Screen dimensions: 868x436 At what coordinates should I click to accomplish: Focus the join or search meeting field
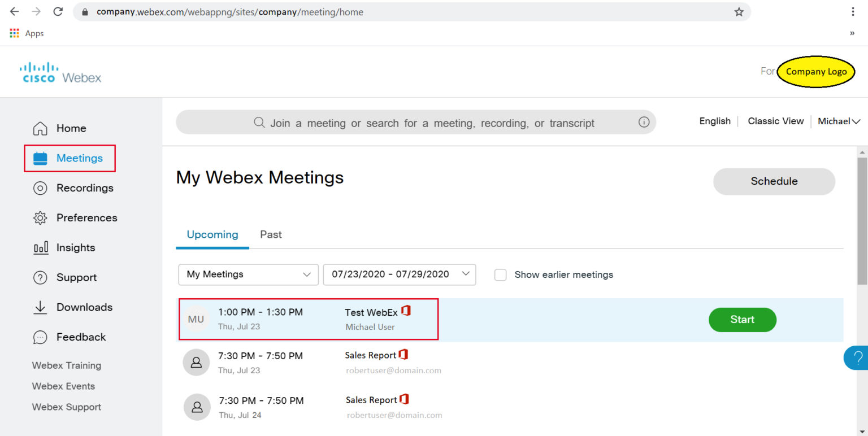(x=416, y=122)
